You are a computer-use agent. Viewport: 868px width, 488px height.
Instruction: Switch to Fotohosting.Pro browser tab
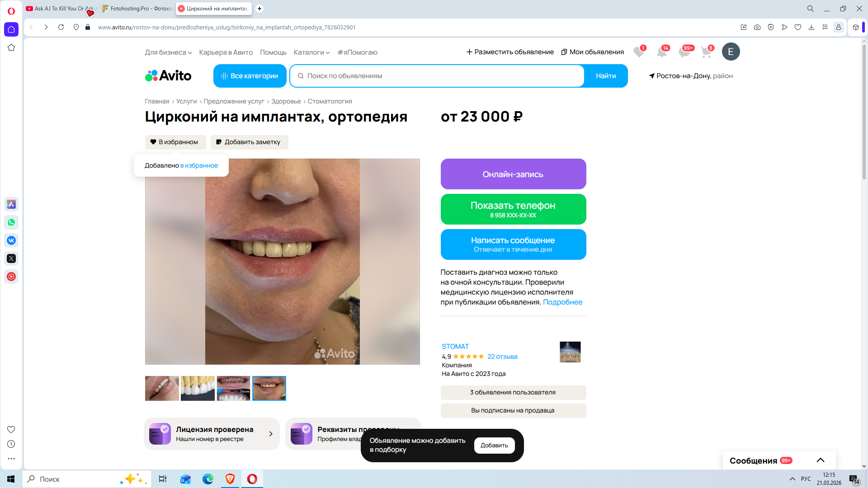(137, 9)
